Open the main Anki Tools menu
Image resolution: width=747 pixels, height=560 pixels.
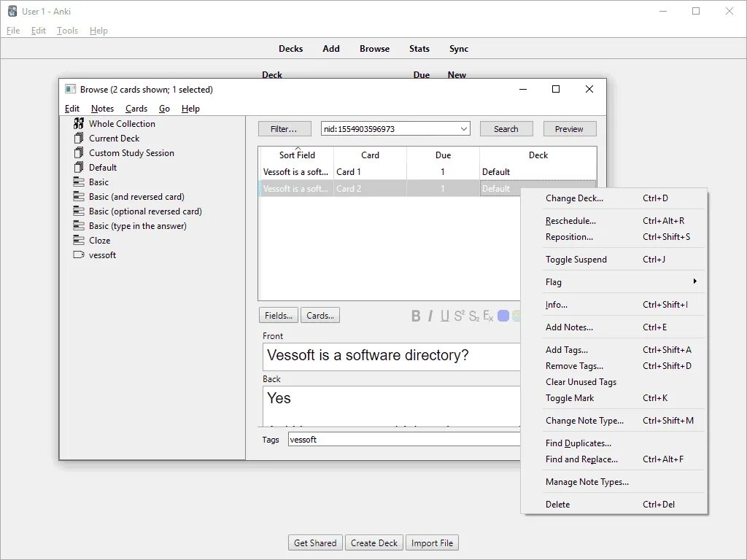(67, 31)
